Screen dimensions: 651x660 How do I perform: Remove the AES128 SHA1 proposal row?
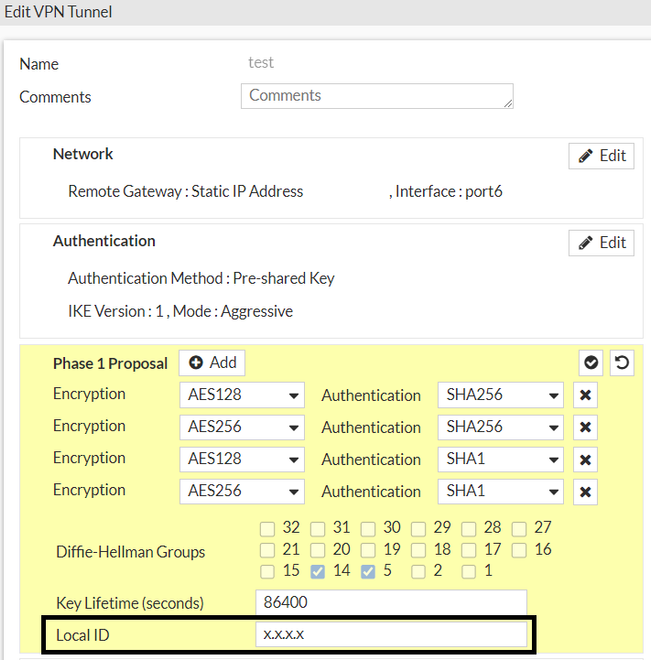point(586,459)
